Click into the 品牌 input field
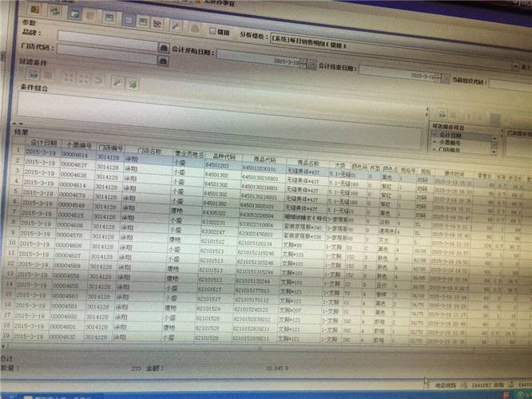 120,35
